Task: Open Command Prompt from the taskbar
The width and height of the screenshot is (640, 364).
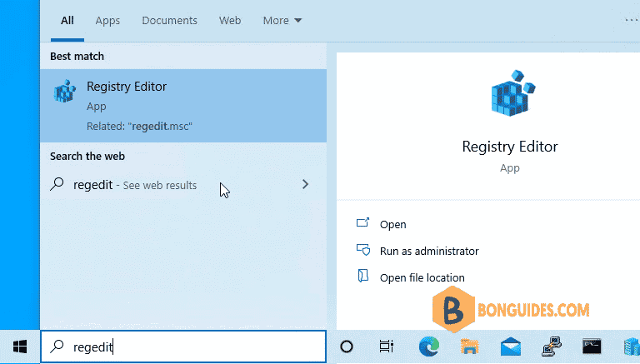Action: tap(592, 347)
